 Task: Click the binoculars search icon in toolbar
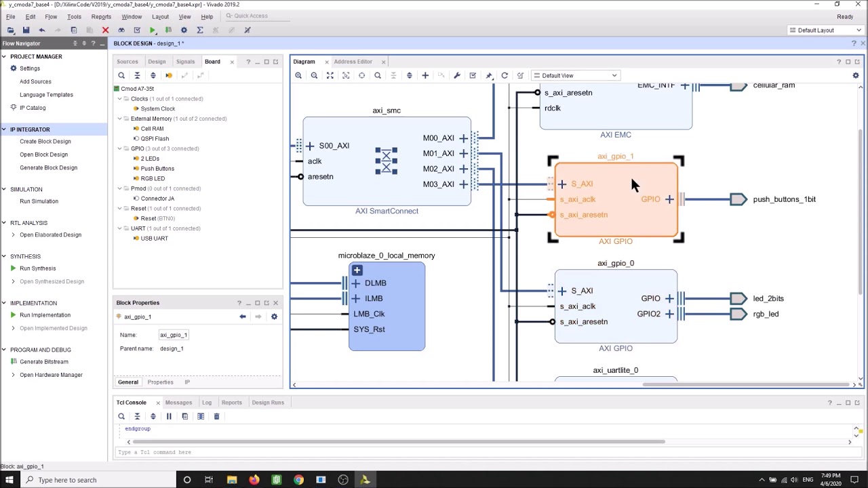coord(121,30)
